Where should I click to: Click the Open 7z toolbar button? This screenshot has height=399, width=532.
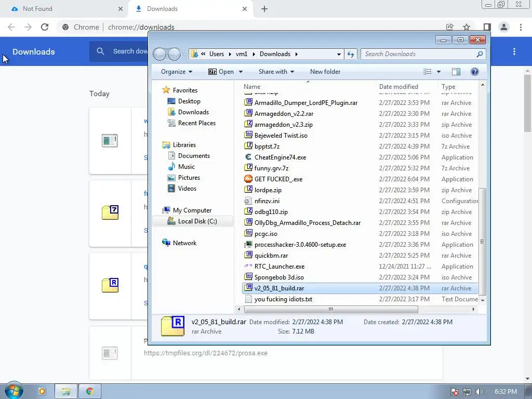(221, 72)
